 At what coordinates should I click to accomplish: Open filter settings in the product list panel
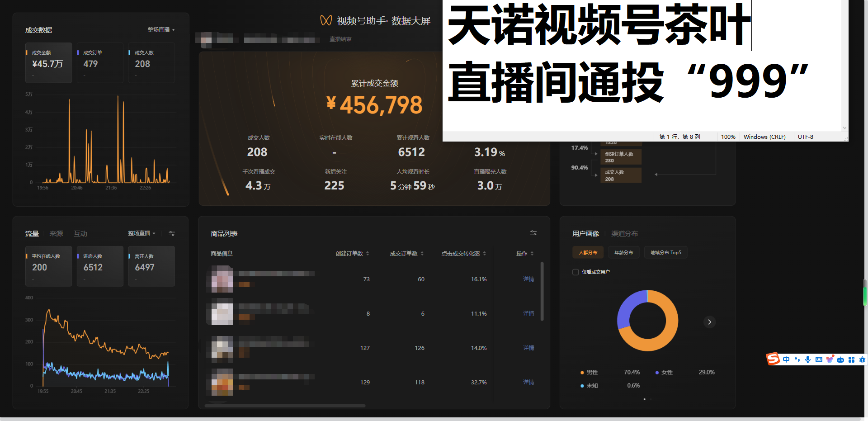[533, 233]
